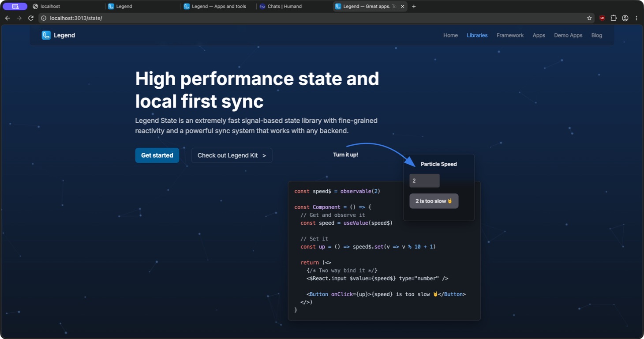Open the red uBlock extension icon

point(602,18)
